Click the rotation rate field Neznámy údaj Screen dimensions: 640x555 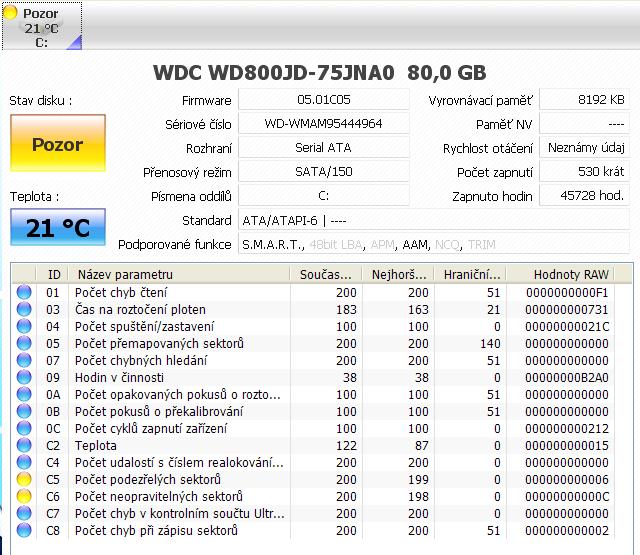pyautogui.click(x=584, y=148)
